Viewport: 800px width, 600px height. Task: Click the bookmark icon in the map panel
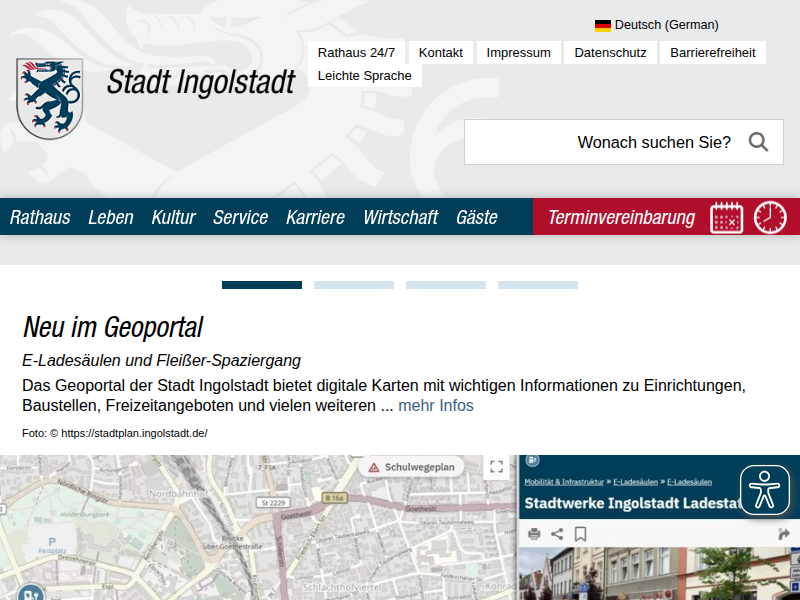click(x=580, y=534)
